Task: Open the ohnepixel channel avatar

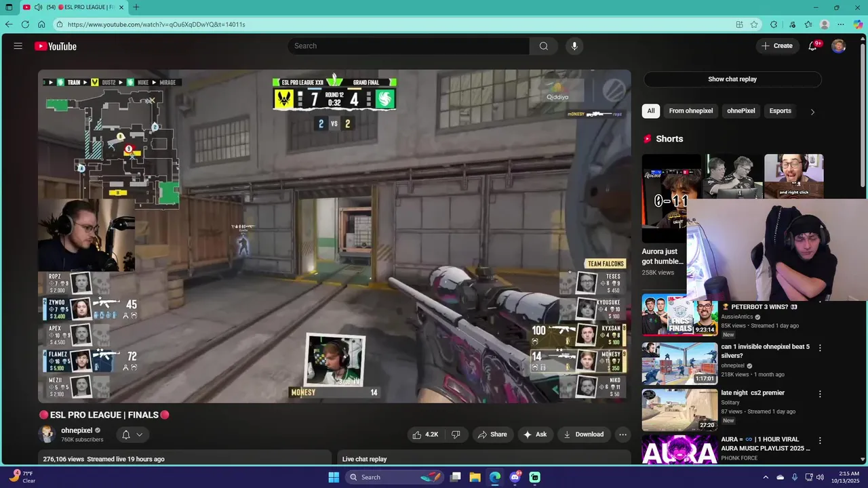Action: click(x=47, y=434)
